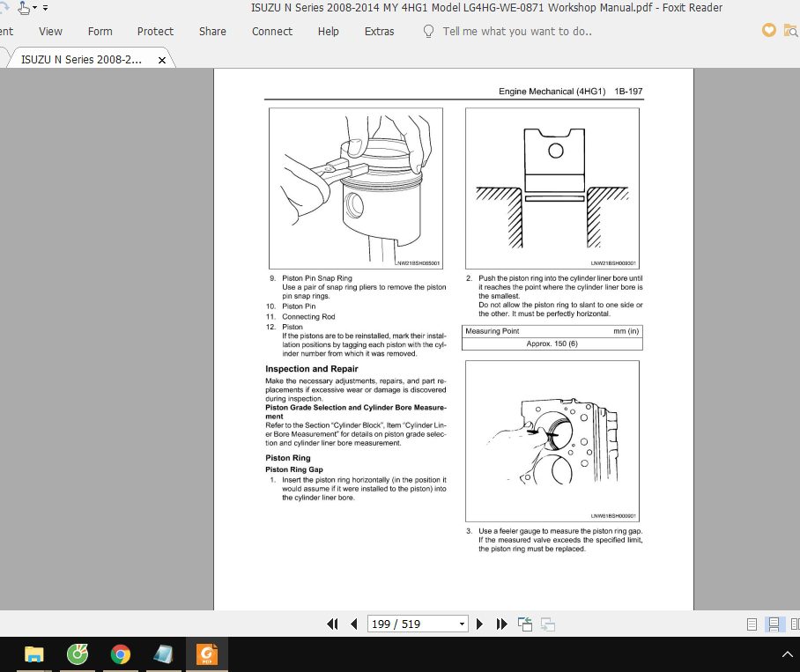Viewport: 800px width, 672px height.
Task: Open the Protect ribbon tab
Action: [x=155, y=32]
